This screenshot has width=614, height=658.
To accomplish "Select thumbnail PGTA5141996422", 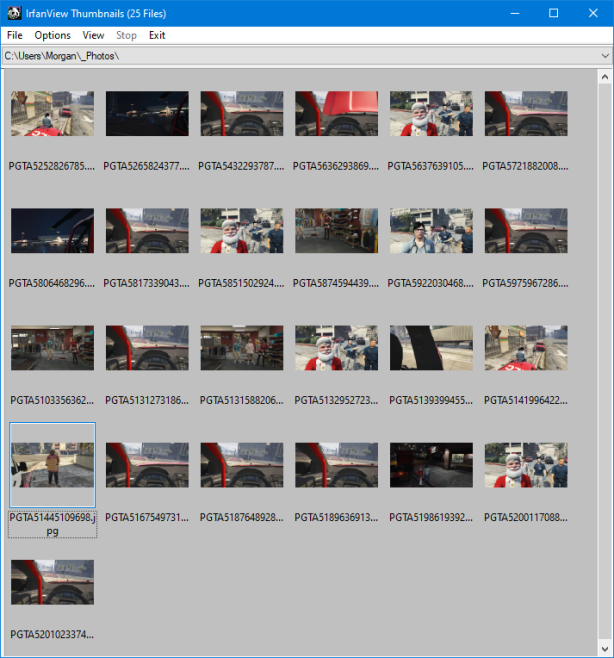I will click(526, 347).
